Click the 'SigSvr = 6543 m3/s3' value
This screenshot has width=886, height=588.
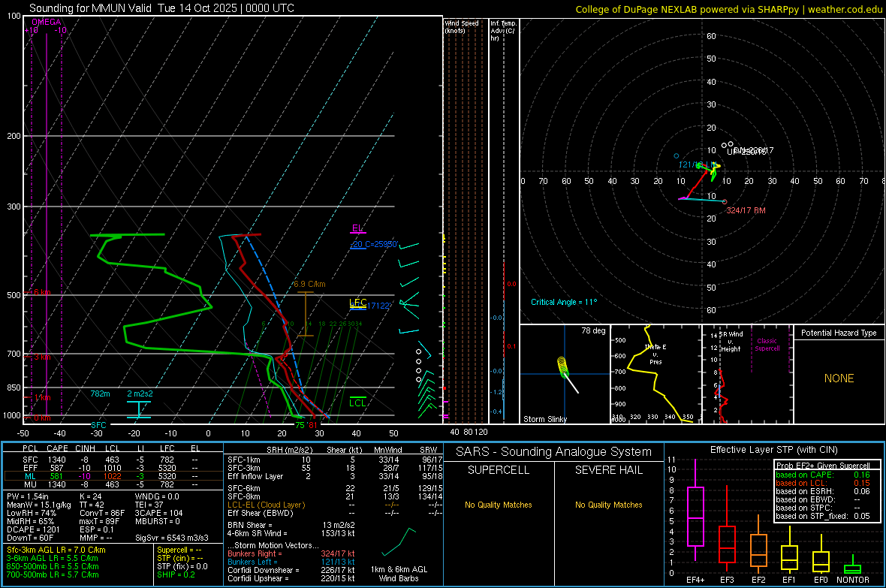(172, 538)
